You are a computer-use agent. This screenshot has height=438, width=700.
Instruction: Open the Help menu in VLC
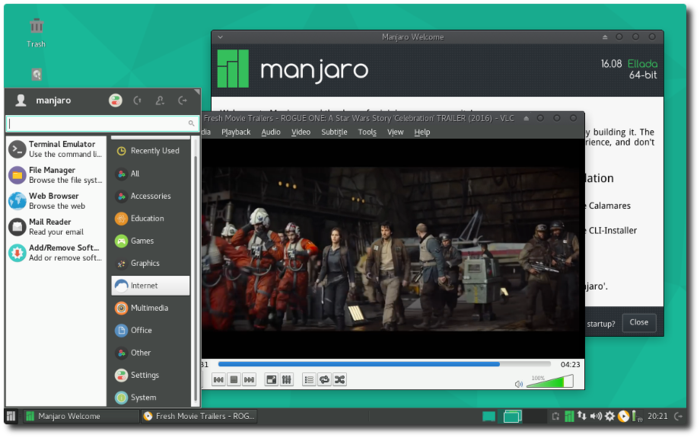(x=422, y=132)
